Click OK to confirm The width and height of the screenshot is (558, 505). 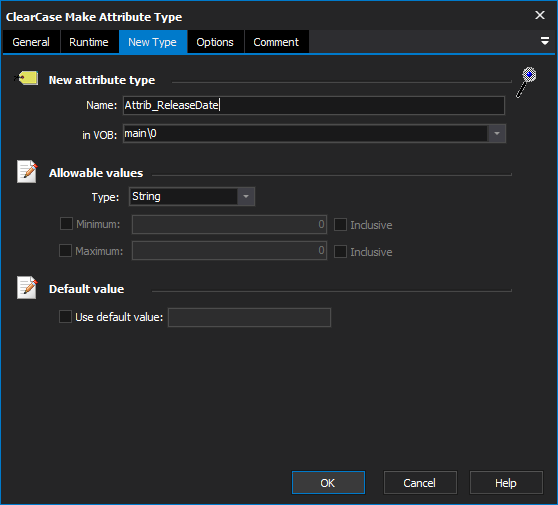coord(328,483)
